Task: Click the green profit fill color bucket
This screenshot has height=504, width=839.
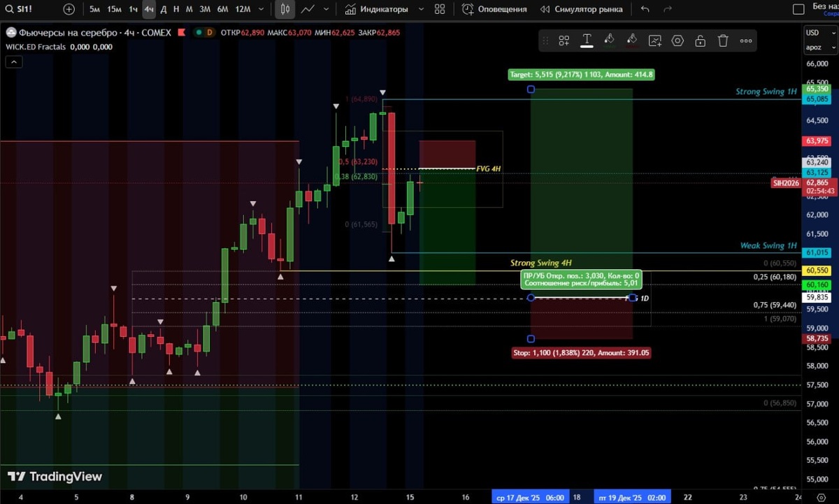Action: pyautogui.click(x=609, y=41)
